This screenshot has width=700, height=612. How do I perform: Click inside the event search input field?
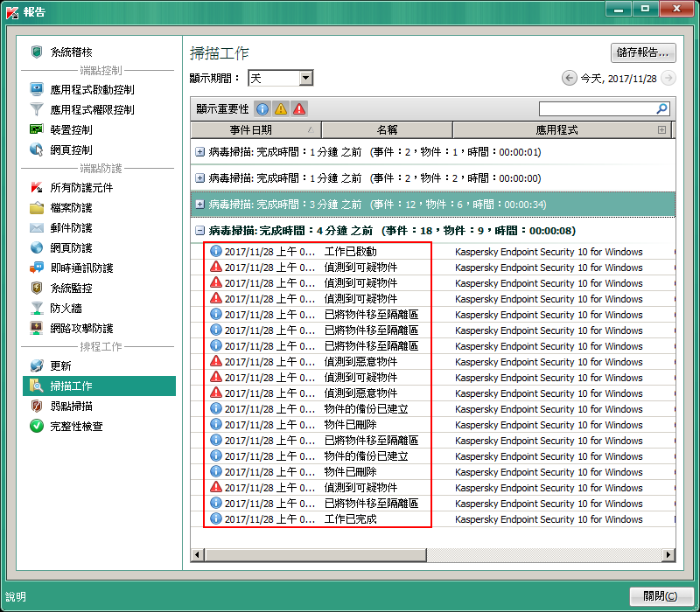595,109
